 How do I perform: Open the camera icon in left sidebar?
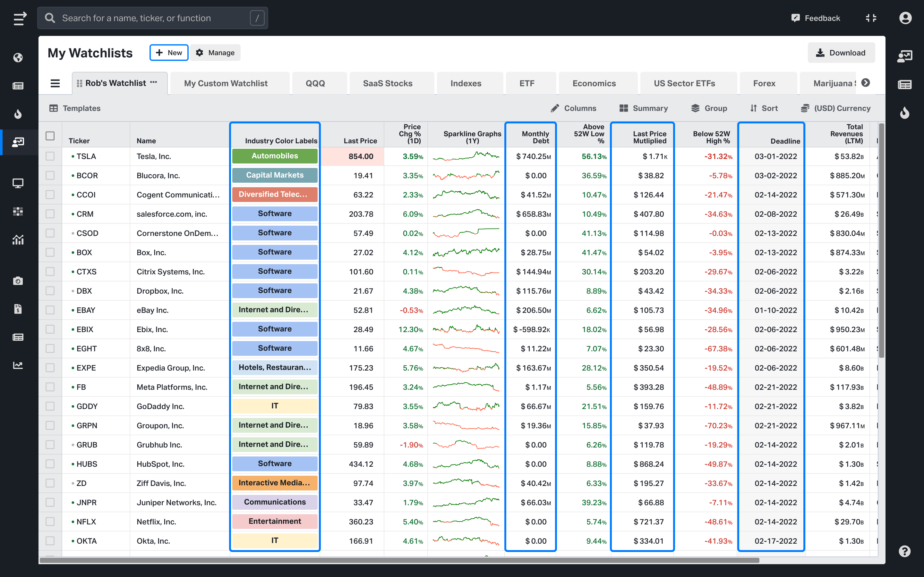(18, 281)
